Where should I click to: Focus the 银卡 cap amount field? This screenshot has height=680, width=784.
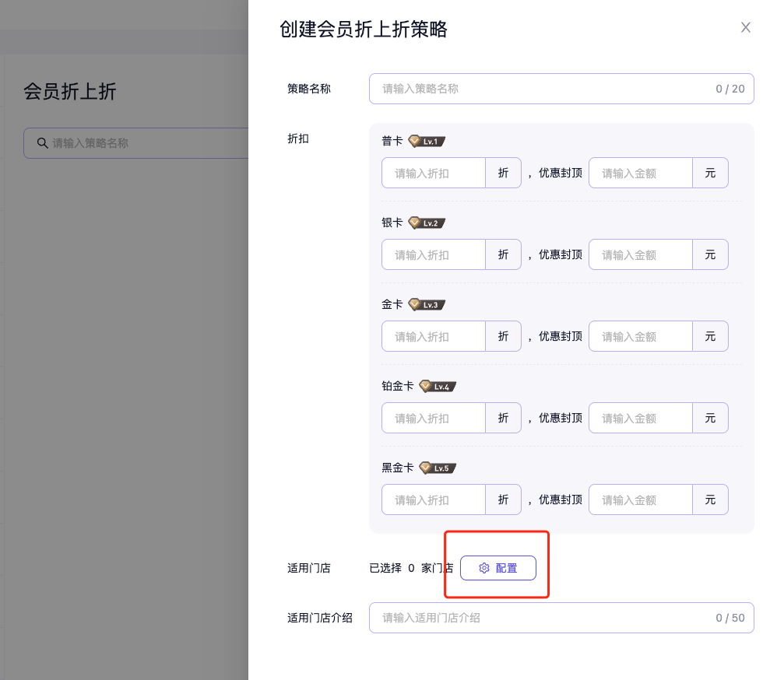[640, 254]
